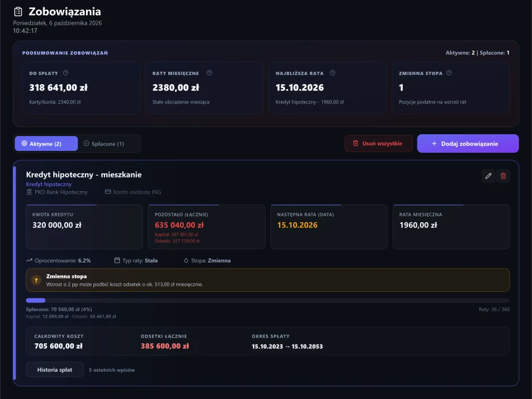Click Dodaj zobowiązanie button
The height and width of the screenshot is (399, 532).
(x=468, y=144)
